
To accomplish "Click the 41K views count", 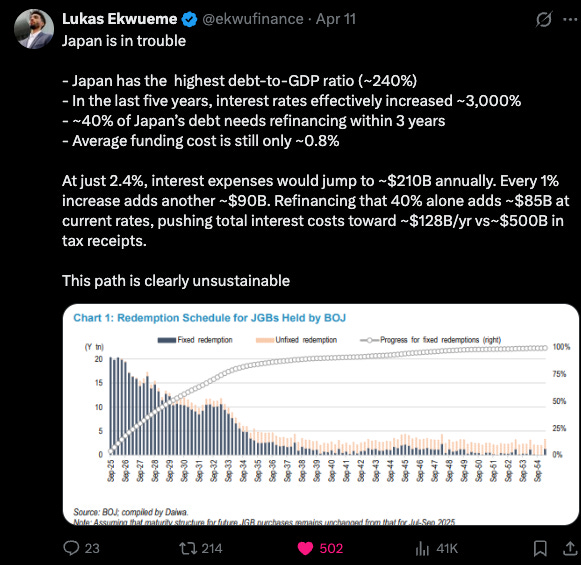I will coord(447,548).
